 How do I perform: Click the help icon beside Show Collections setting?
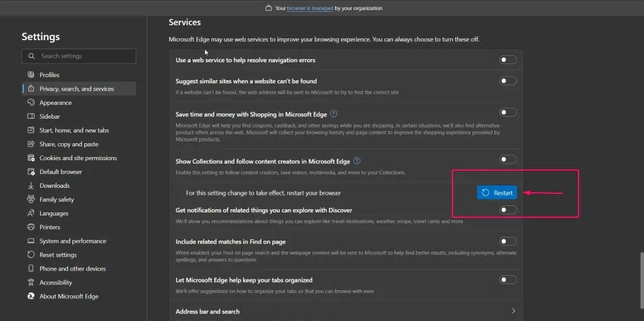pos(357,161)
